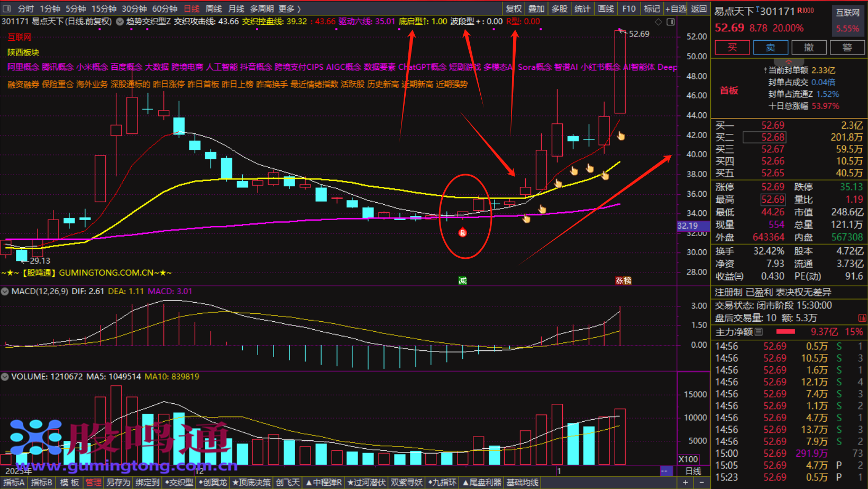Collapse the MACD indicator panel

[x=5, y=292]
